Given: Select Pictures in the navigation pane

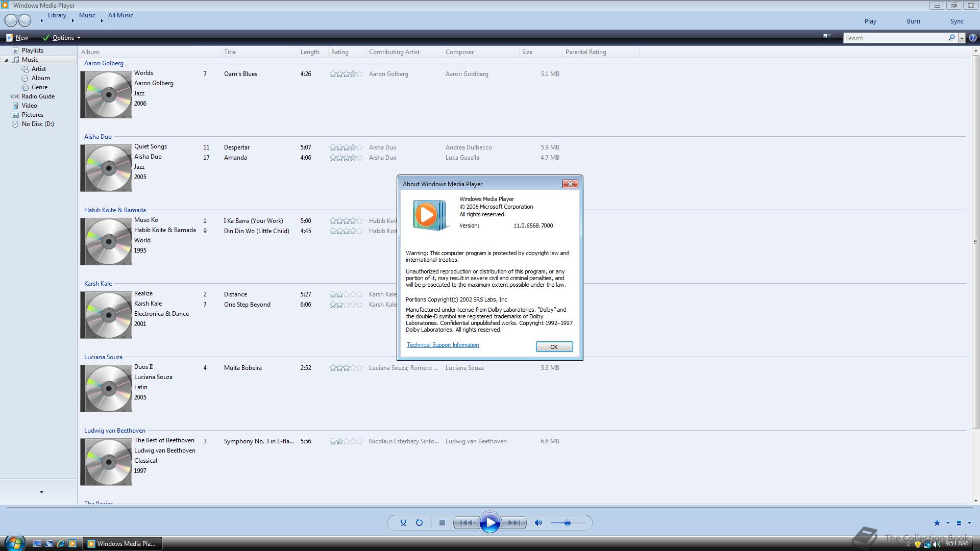Looking at the screenshot, I should tap(32, 115).
